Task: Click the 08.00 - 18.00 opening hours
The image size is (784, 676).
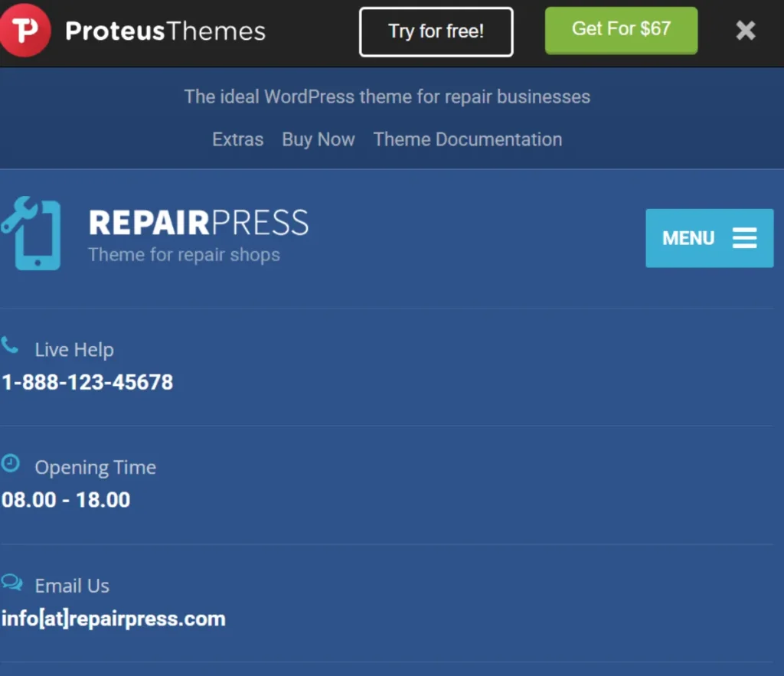Action: 66,500
